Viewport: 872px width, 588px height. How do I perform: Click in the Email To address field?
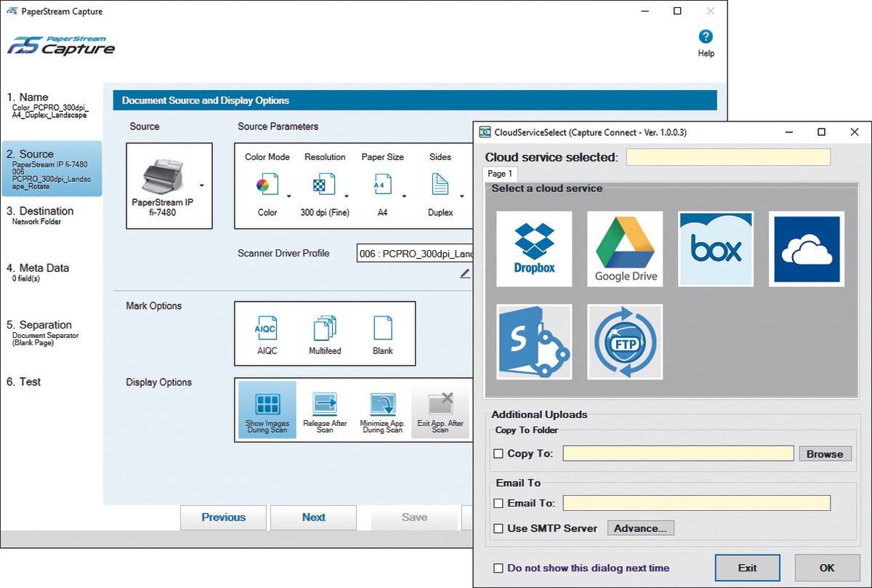tap(696, 503)
